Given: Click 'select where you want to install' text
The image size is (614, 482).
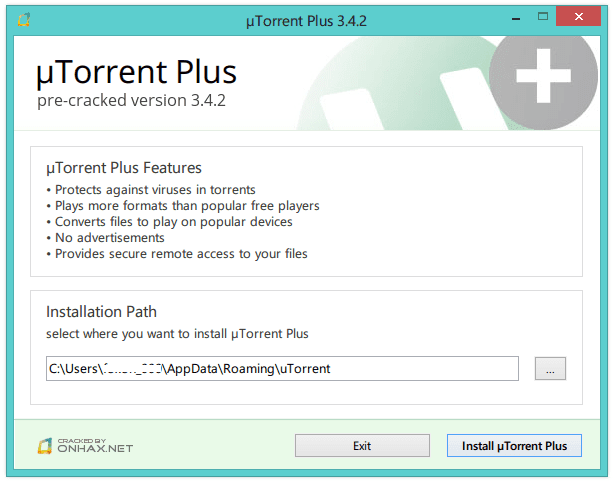Looking at the screenshot, I should click(136, 334).
